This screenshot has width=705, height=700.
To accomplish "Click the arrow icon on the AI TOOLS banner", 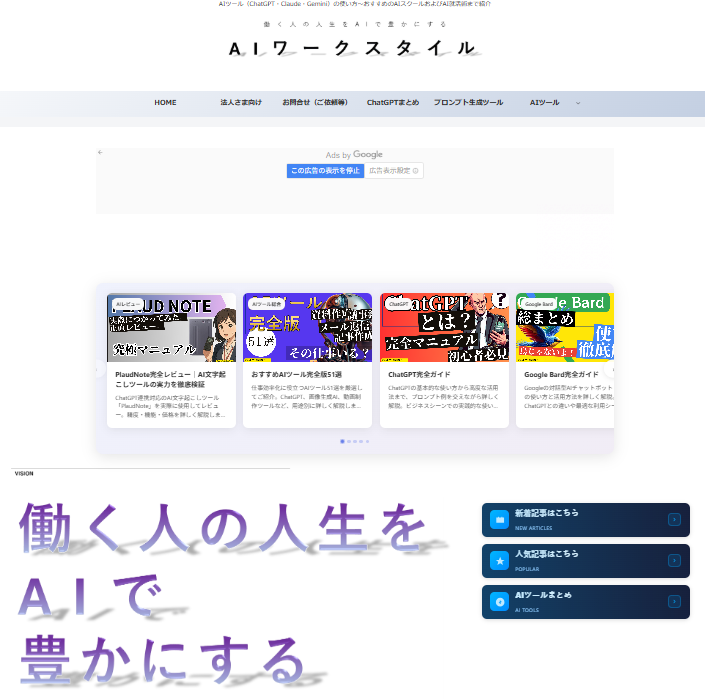I will 674,602.
